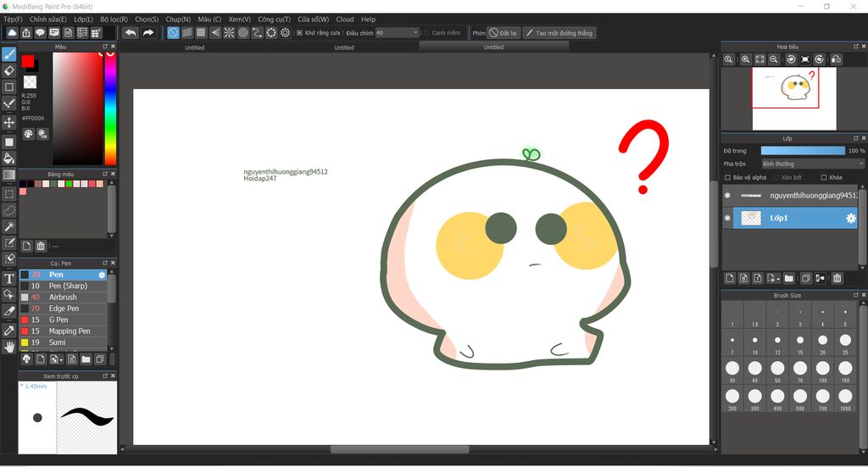This screenshot has height=467, width=868.
Task: Select the Mapping Pen brush
Action: point(63,331)
